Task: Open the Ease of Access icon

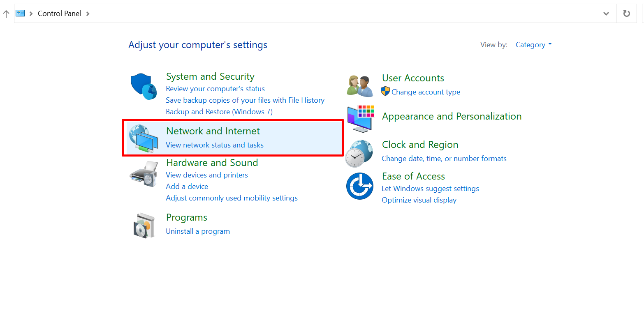Action: pyautogui.click(x=360, y=186)
